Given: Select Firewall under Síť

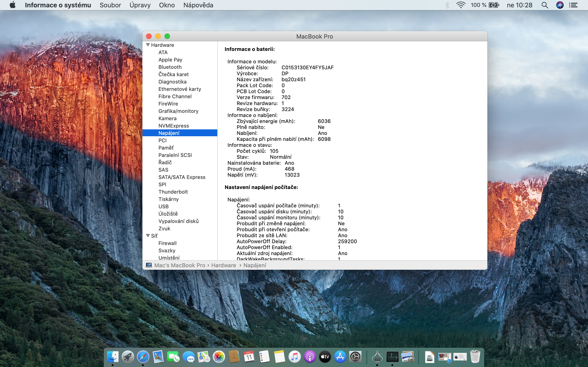Looking at the screenshot, I should pyautogui.click(x=167, y=243).
